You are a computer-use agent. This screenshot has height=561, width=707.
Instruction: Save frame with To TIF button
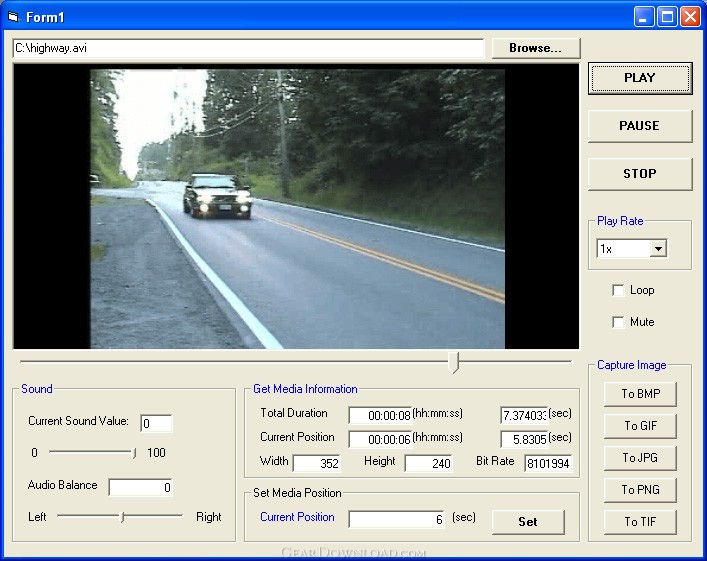coord(640,522)
